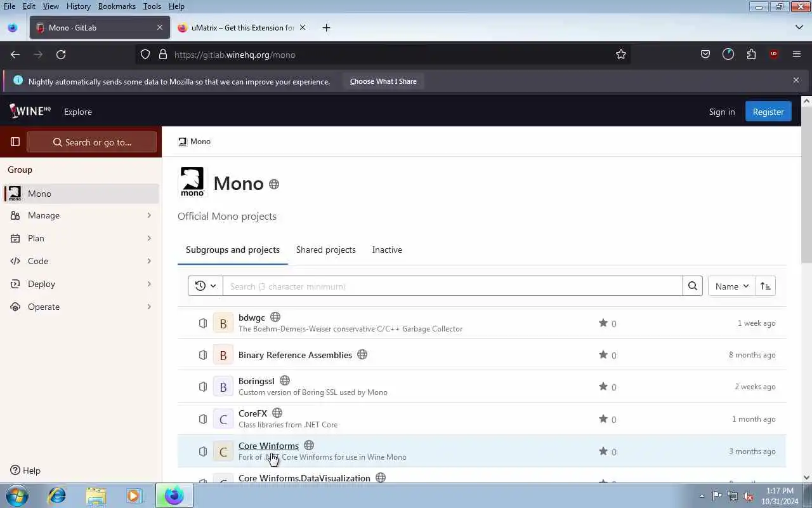This screenshot has height=508, width=812.
Task: Click the Register button
Action: pos(768,112)
